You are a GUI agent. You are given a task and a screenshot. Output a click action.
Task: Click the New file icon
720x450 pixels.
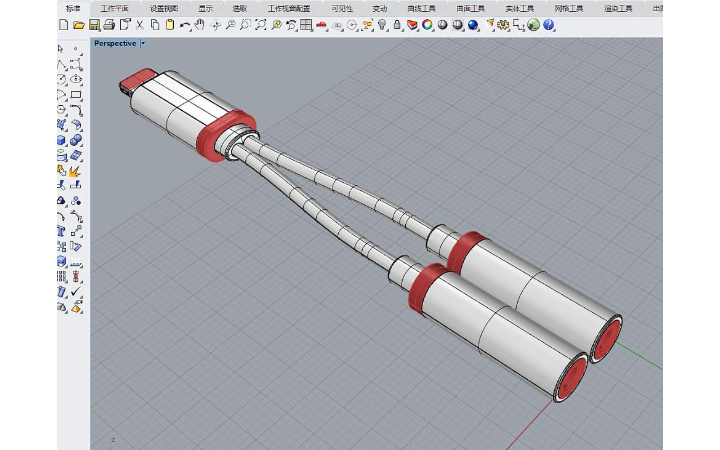tap(63, 24)
